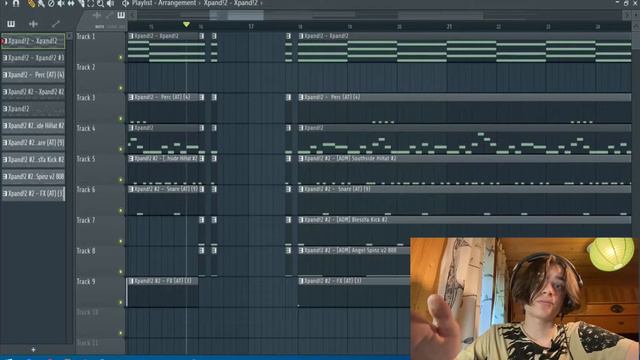This screenshot has height=360, width=640.
Task: Click the Track 4 header label
Action: pyautogui.click(x=86, y=129)
